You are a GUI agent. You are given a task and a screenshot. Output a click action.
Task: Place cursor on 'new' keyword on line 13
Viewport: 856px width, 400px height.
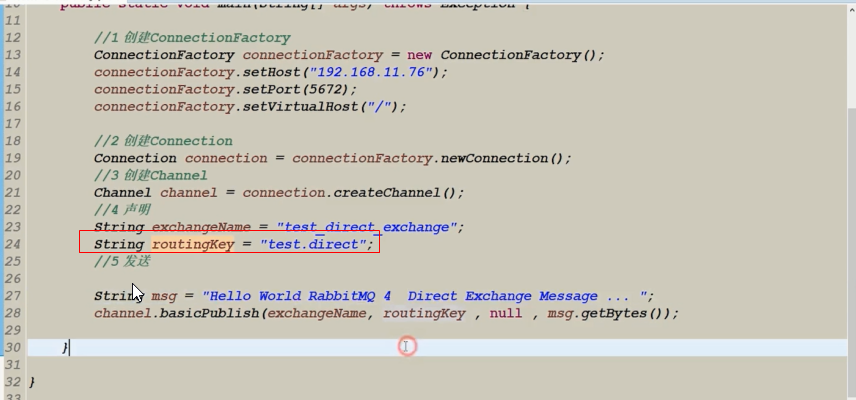coord(419,55)
